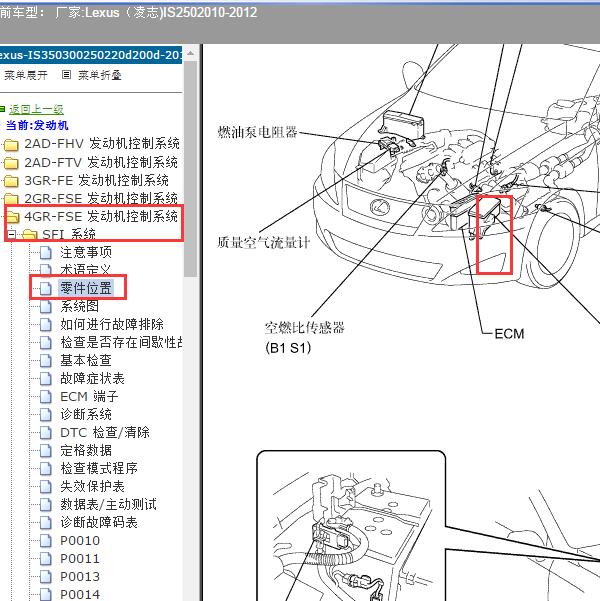Open the 基本检查 page
This screenshot has width=600, height=601.
tap(86, 360)
